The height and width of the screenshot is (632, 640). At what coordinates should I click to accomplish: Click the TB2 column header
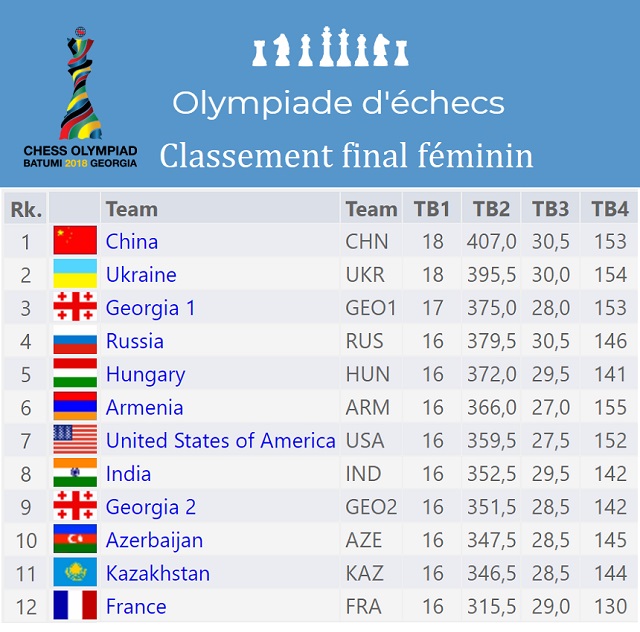[491, 209]
